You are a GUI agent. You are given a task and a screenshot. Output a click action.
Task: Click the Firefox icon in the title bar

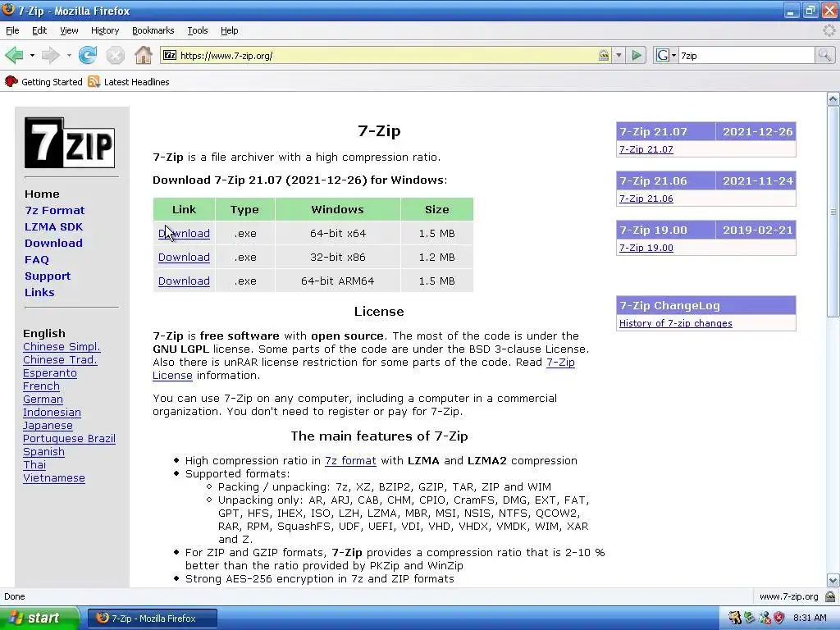[8, 10]
